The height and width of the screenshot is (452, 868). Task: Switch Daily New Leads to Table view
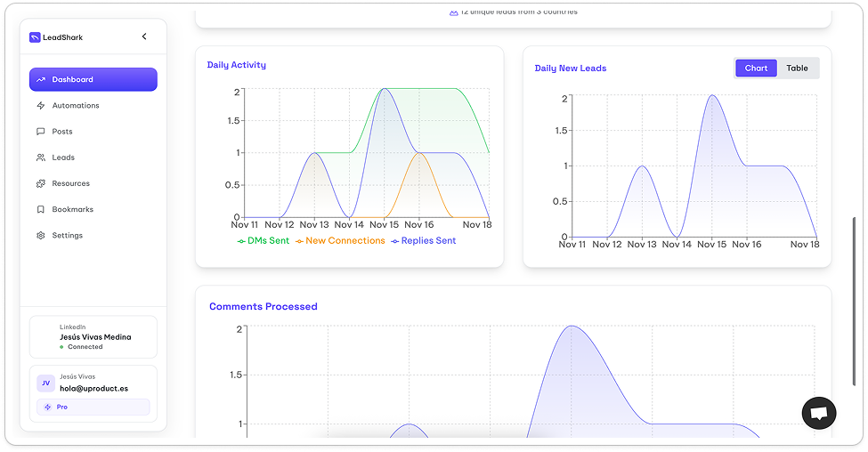coord(797,68)
